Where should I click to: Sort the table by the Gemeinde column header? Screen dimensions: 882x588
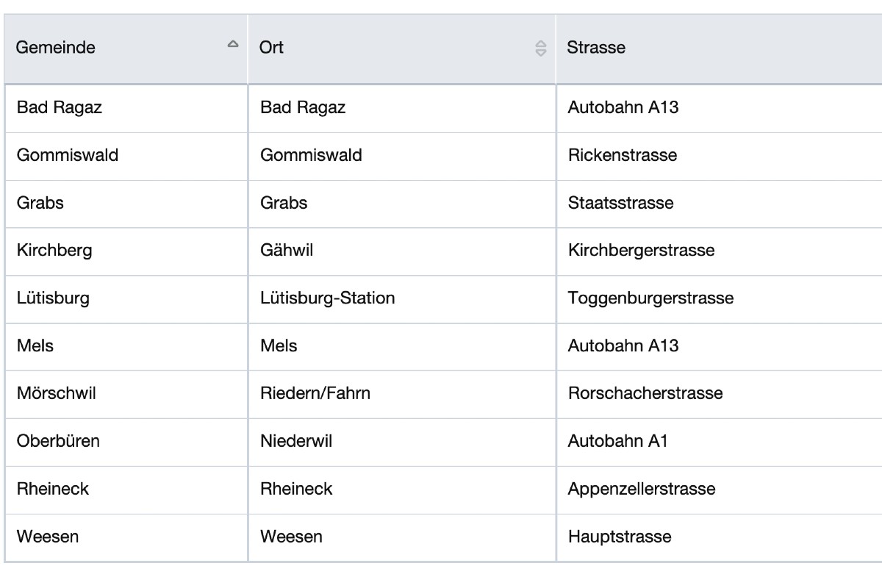pos(55,47)
